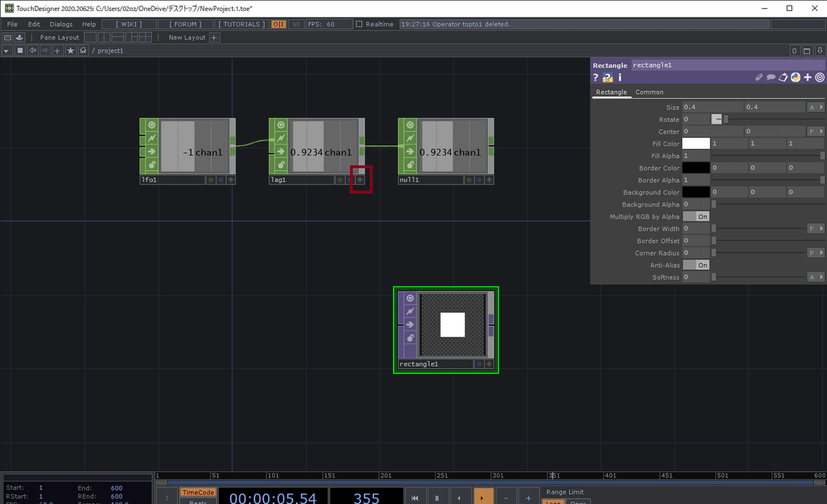Image resolution: width=827 pixels, height=504 pixels.
Task: Show operator info 'i' icon
Action: 620,78
